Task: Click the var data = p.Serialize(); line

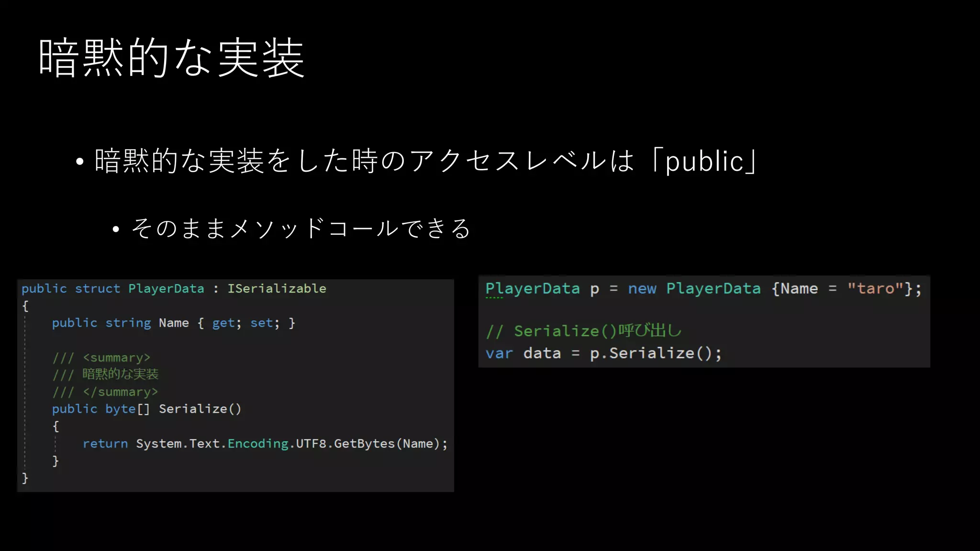Action: (x=603, y=353)
